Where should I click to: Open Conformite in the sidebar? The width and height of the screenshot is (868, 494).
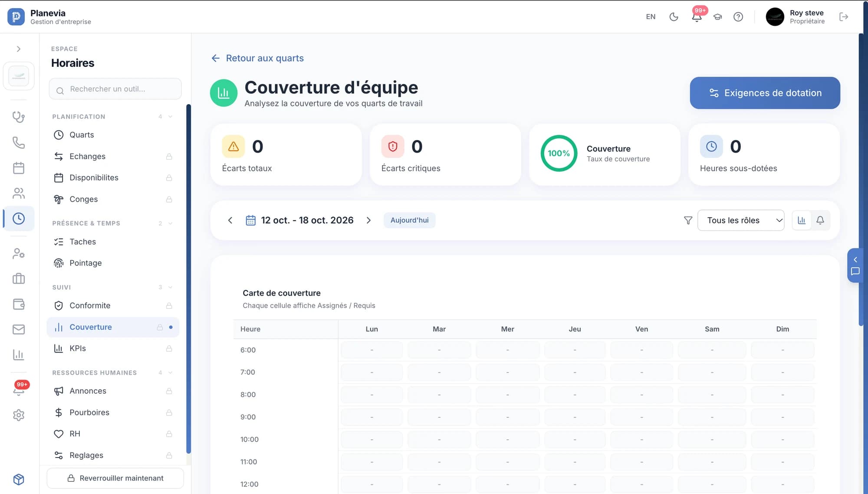(113, 306)
